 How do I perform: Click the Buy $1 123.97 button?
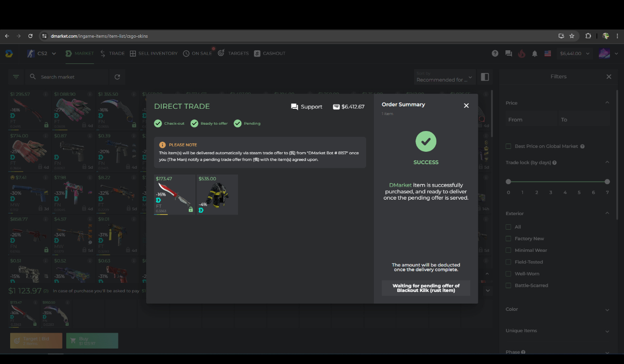[92, 341]
